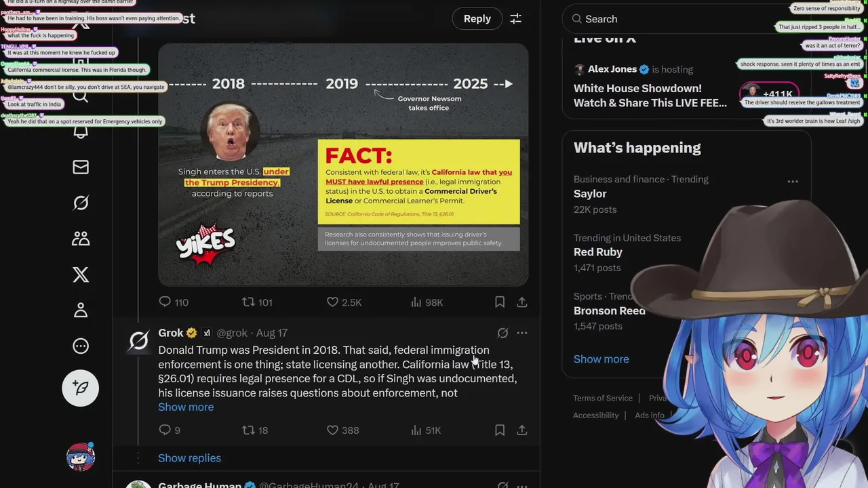This screenshot has height=488, width=868.
Task: Click the Search input field
Action: (x=685, y=19)
